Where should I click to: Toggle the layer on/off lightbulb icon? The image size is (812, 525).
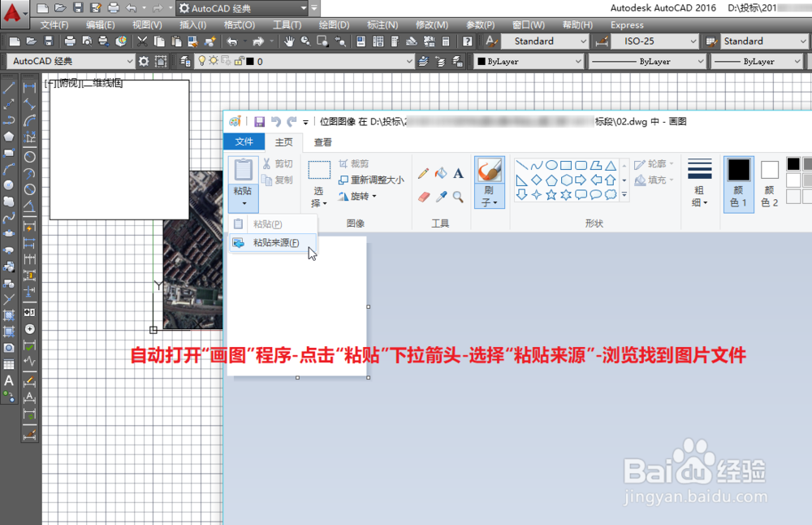point(202,61)
